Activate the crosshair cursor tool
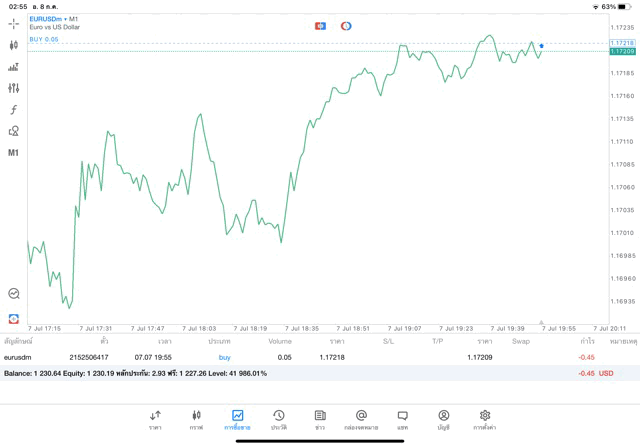 [14, 23]
